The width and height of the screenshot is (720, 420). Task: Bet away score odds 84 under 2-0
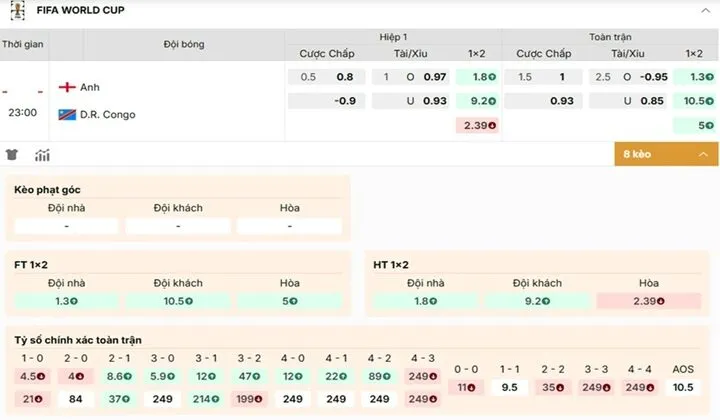click(76, 399)
